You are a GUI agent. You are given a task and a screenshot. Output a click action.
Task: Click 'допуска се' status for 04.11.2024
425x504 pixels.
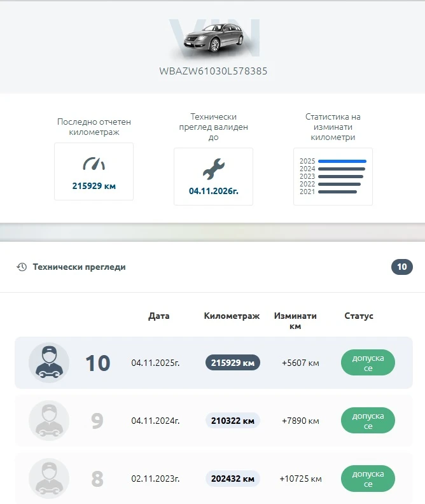pyautogui.click(x=368, y=421)
